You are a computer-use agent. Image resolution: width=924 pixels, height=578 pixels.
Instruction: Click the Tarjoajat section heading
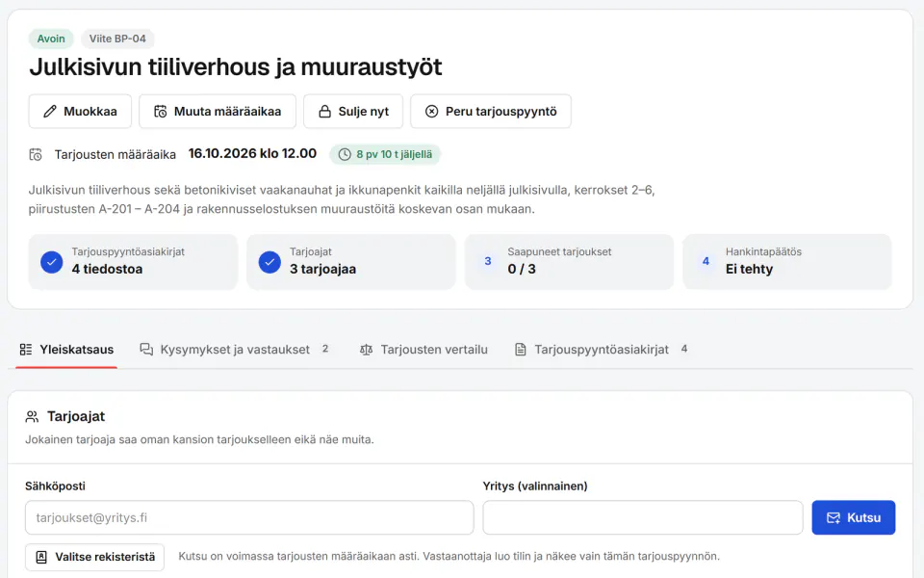[76, 416]
